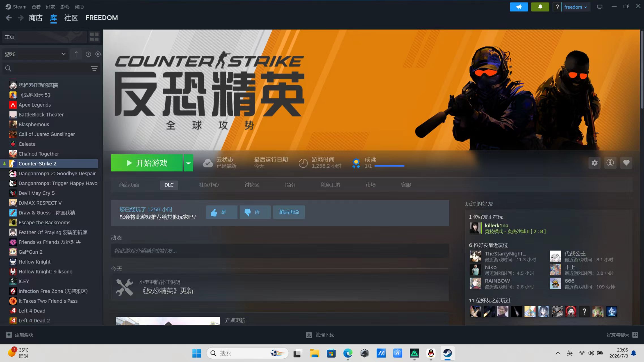Open the Steam announcements megaphone button

pos(519,7)
